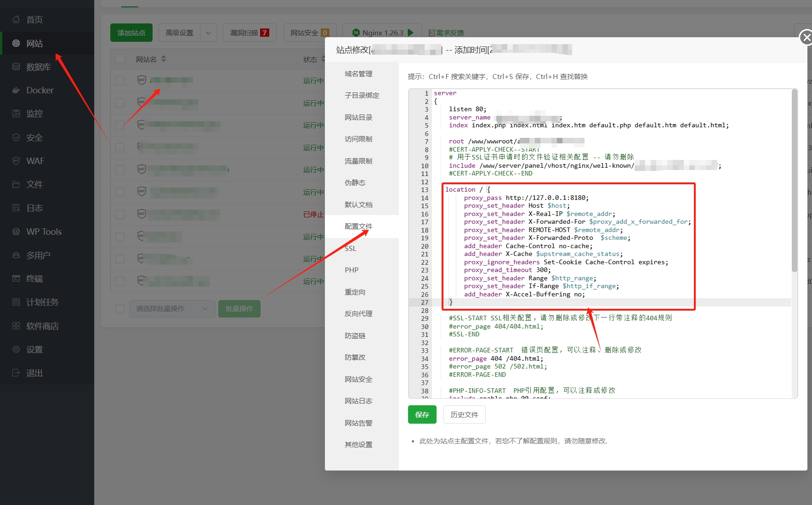Toggle the select-all checkbox in the table header
This screenshot has height=505, width=812.
point(120,59)
